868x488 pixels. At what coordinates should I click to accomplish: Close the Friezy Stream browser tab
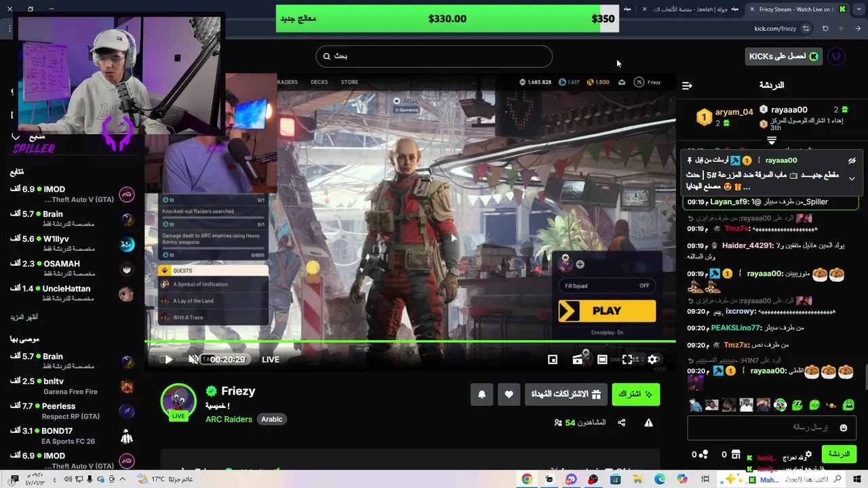(x=751, y=9)
